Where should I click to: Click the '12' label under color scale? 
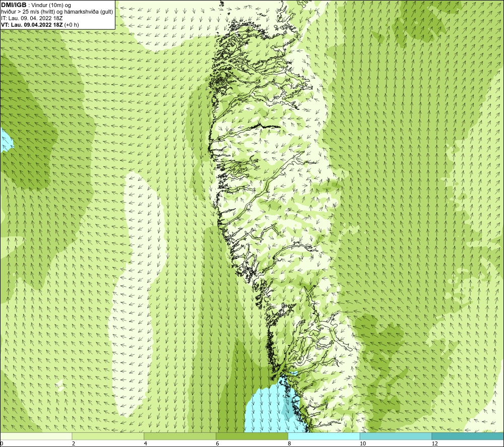point(434,444)
